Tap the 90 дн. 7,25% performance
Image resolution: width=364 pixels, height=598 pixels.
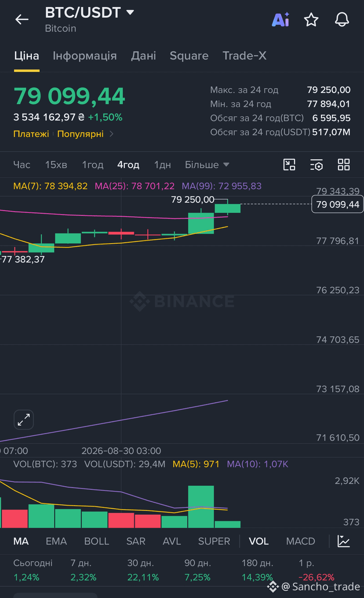click(x=198, y=570)
